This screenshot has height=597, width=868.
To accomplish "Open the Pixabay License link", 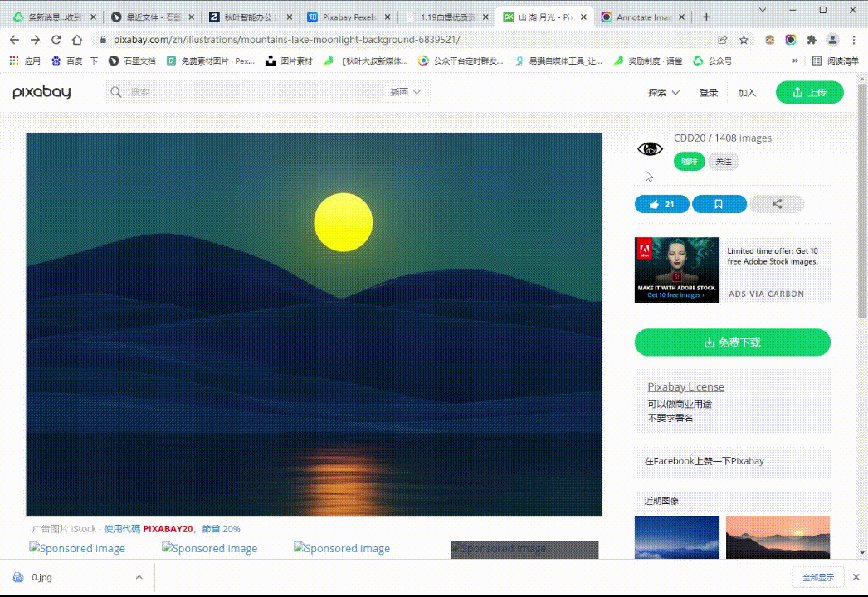I will point(685,386).
